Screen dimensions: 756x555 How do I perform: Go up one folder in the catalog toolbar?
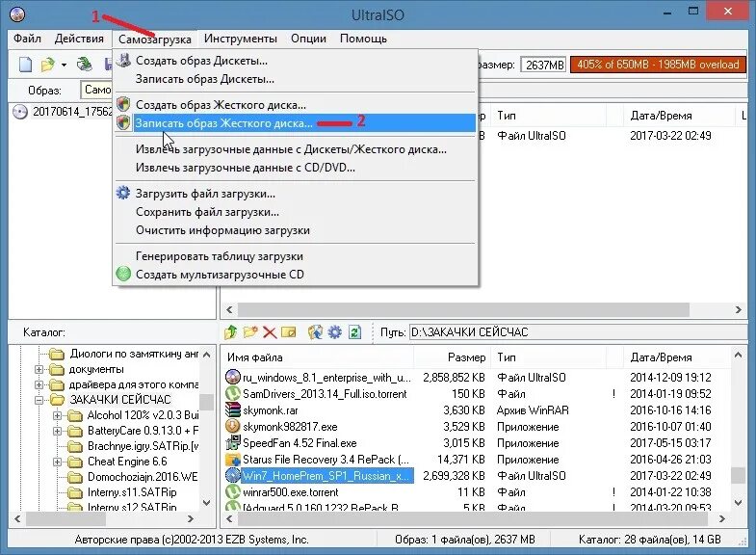231,331
